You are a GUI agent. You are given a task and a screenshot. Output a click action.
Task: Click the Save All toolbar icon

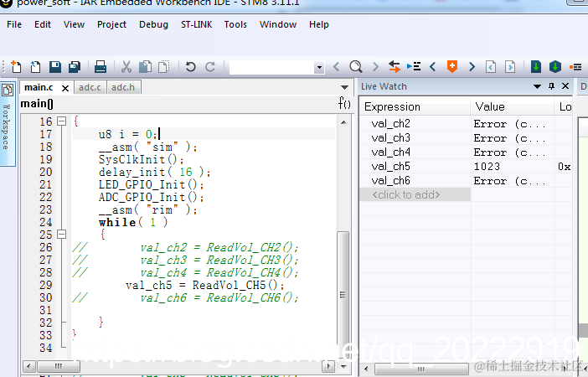75,67
